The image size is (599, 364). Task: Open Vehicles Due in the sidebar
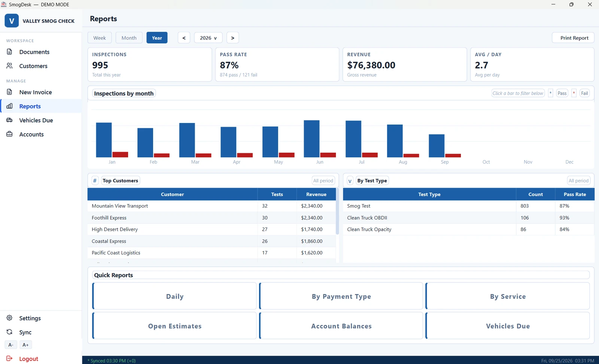(x=41, y=120)
